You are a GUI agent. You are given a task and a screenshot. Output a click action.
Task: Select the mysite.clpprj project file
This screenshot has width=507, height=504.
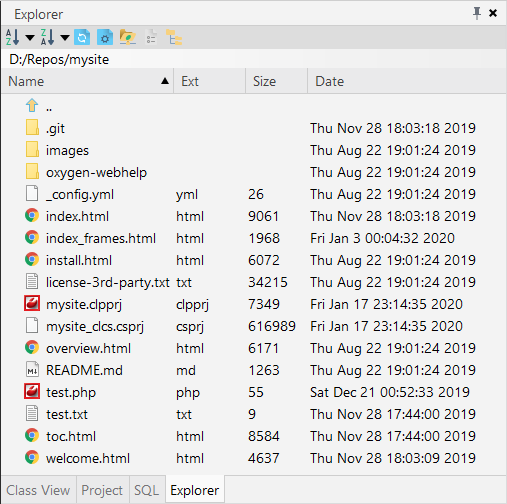[253, 304]
